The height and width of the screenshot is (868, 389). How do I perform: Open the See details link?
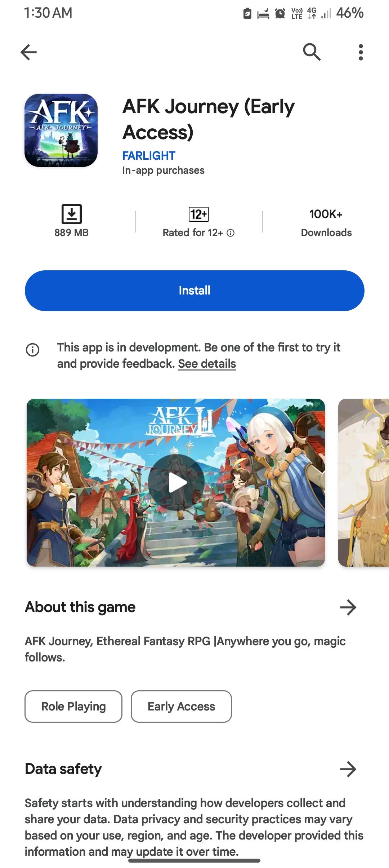[x=207, y=364]
